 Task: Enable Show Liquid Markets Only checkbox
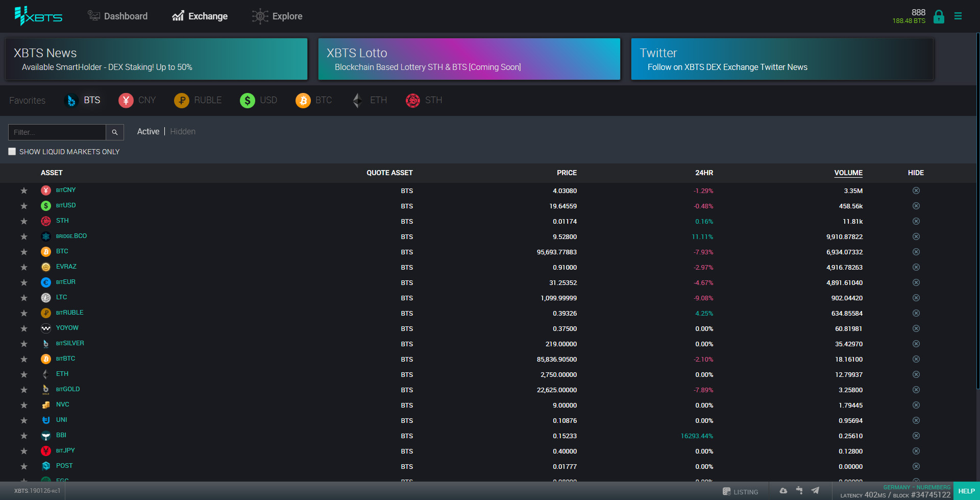click(12, 152)
